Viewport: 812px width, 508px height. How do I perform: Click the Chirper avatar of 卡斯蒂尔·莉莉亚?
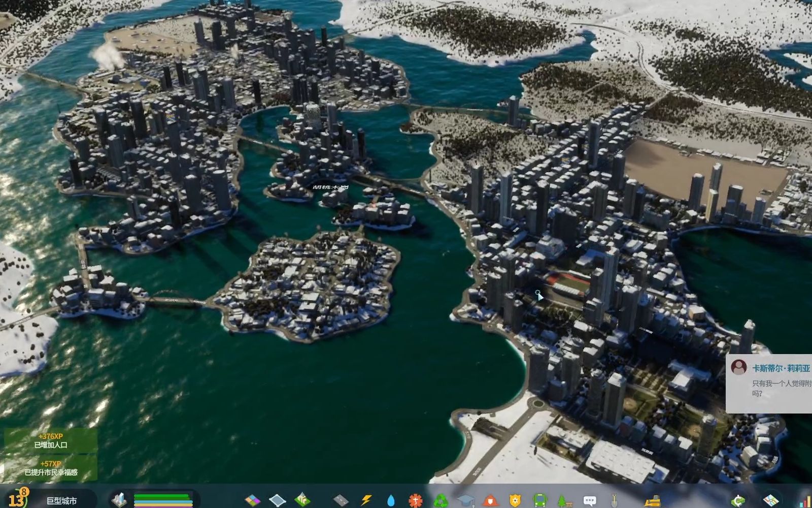739,367
